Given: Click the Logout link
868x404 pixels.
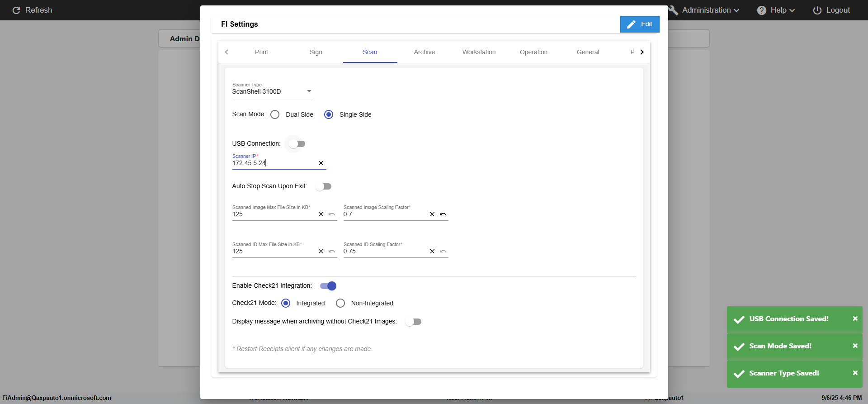Looking at the screenshot, I should click(831, 10).
